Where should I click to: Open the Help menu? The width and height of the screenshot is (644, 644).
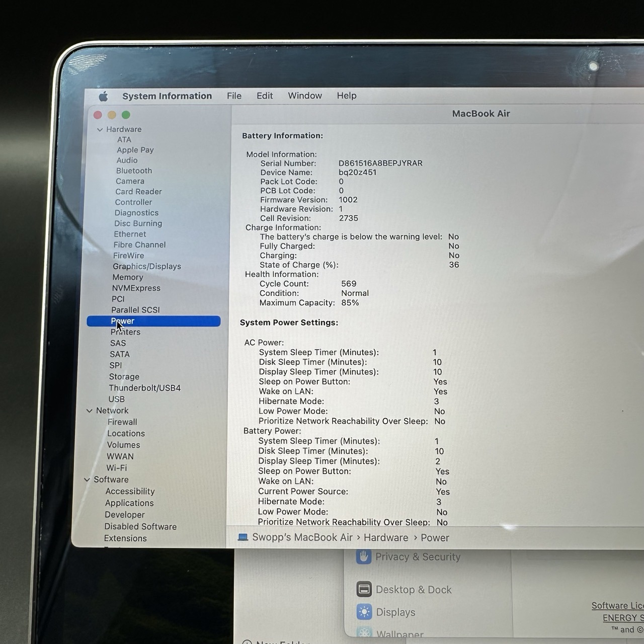pyautogui.click(x=346, y=96)
